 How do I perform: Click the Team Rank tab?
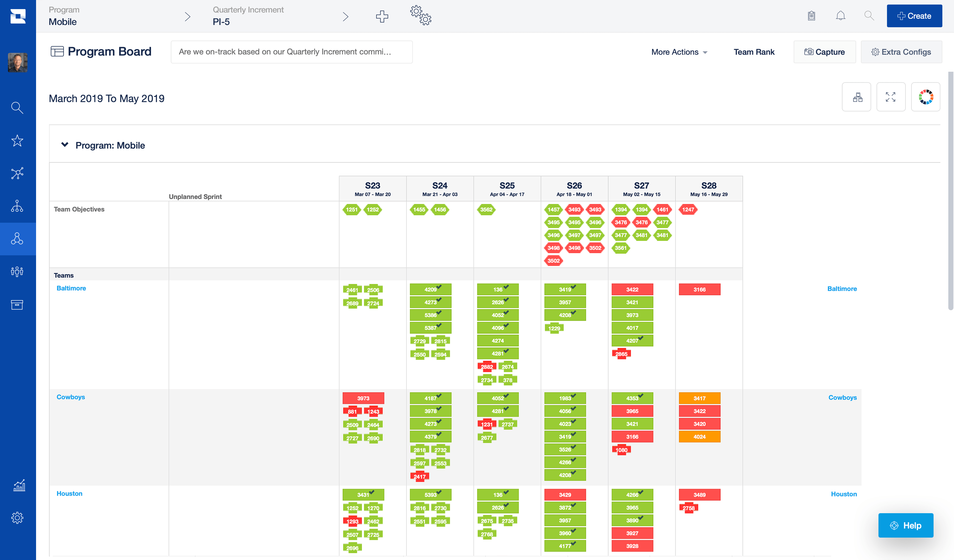754,51
